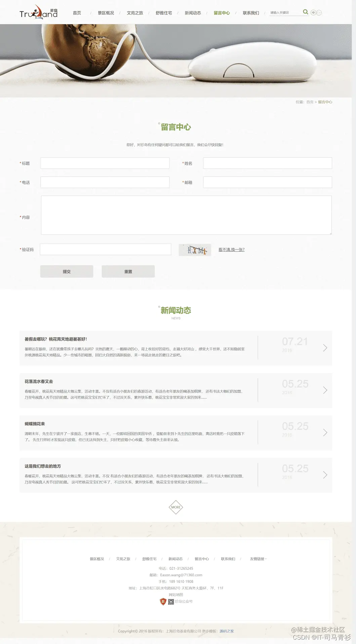The image size is (356, 644).
Task: Click the 07.21 date on first news
Action: point(295,341)
